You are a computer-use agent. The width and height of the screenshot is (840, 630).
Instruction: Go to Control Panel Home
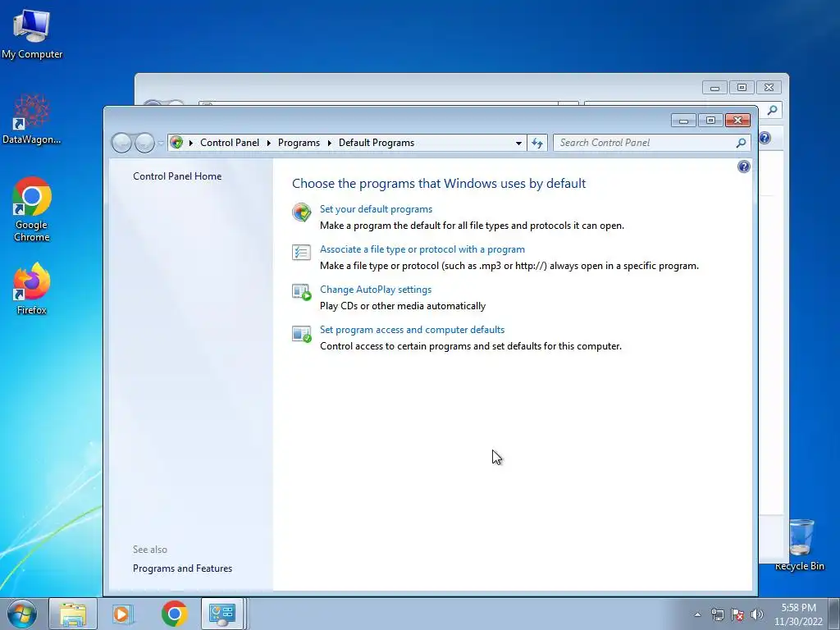(177, 176)
